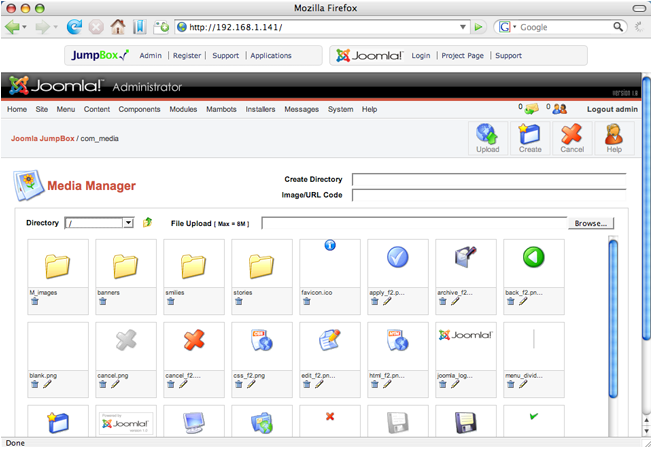
Task: Reload the page in Firefox
Action: (x=74, y=27)
